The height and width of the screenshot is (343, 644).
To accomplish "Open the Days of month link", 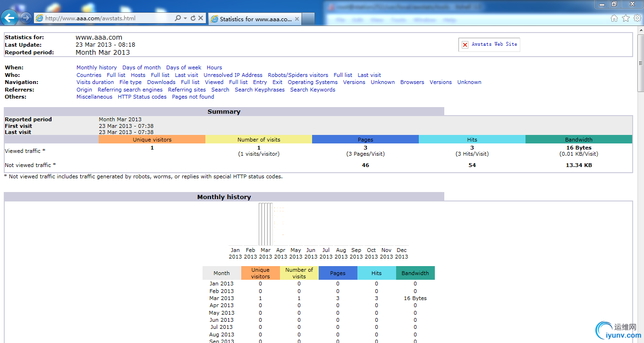I will [141, 67].
